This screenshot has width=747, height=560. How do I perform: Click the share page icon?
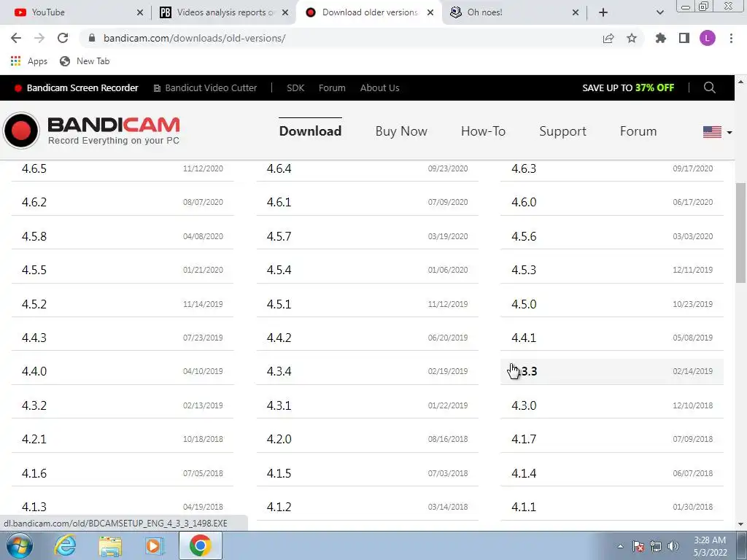[x=608, y=38]
